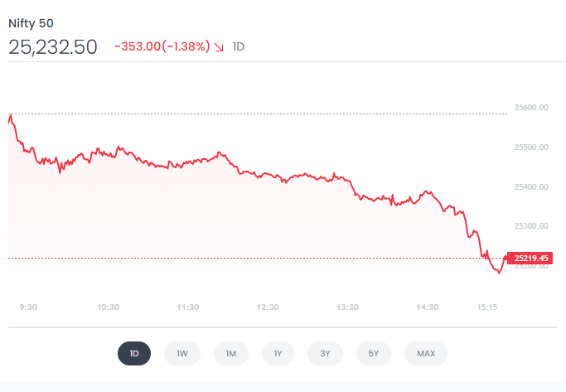Click the lowest point of the price line
The width and height of the screenshot is (566, 392).
[498, 273]
